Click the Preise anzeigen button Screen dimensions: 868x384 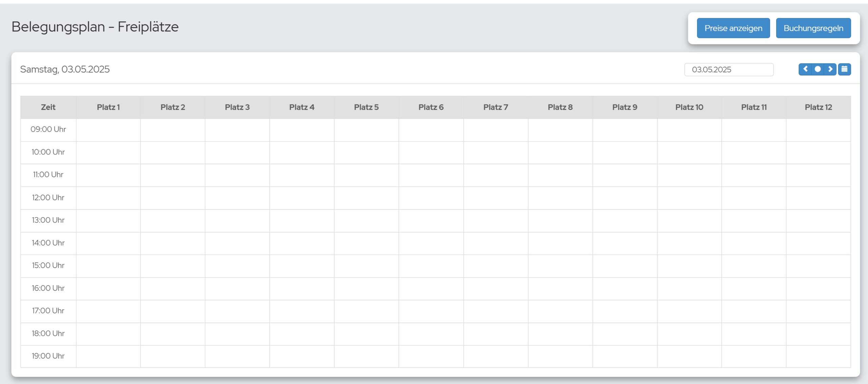tap(733, 28)
